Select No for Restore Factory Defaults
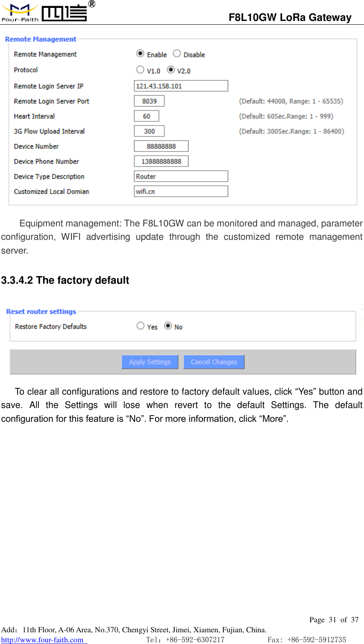This screenshot has height=644, width=364. coord(168,326)
